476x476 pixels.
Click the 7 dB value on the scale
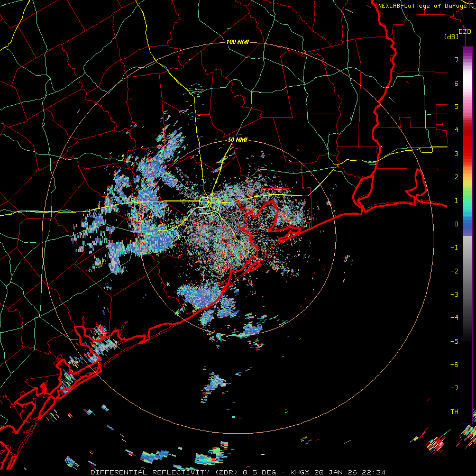click(x=456, y=59)
